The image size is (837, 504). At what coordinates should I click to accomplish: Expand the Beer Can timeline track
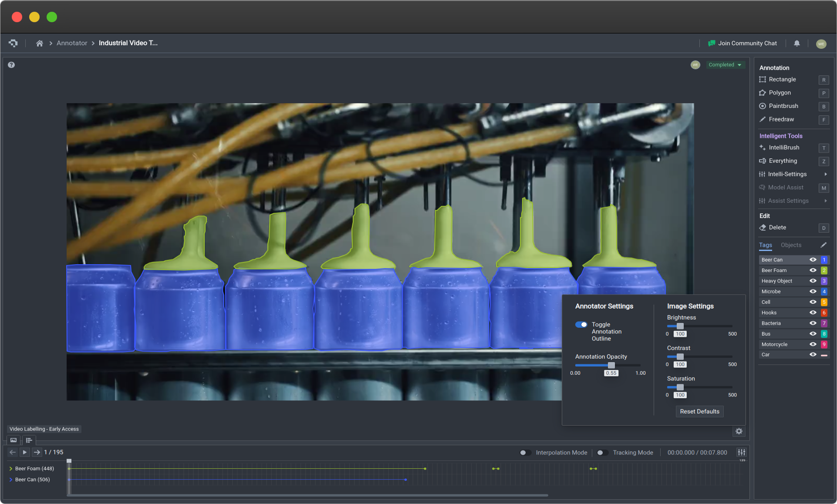click(10, 480)
